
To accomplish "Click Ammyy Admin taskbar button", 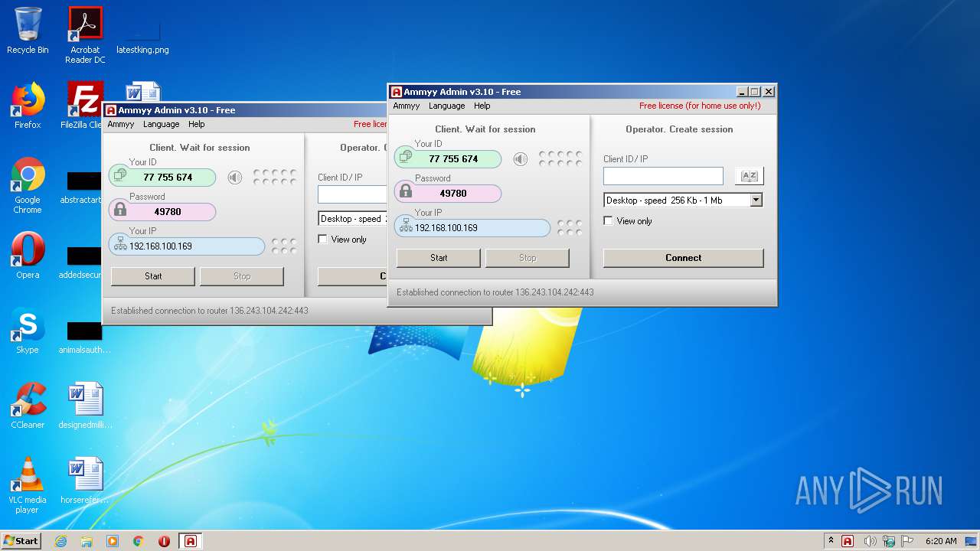I will pyautogui.click(x=191, y=541).
